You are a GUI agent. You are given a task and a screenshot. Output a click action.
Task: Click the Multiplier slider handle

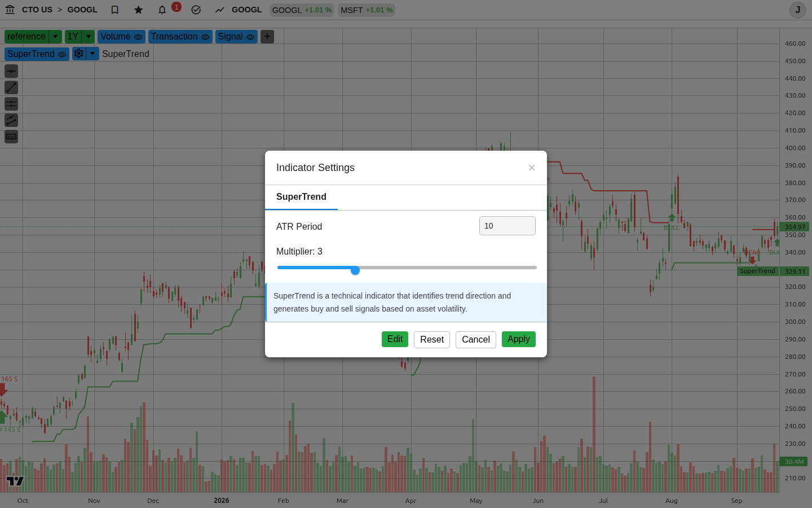355,270
